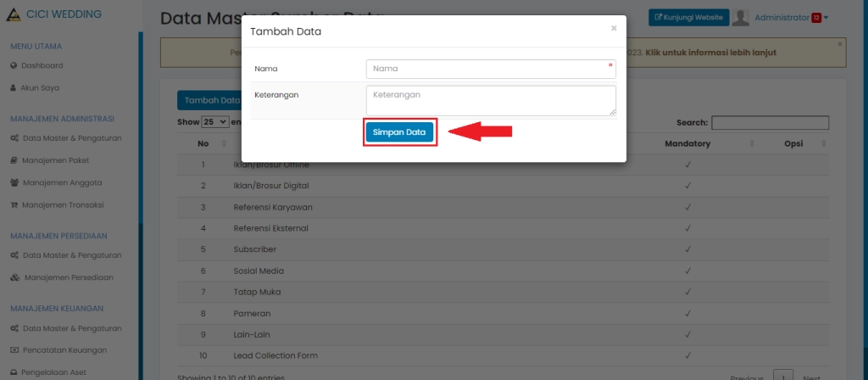868x380 pixels.
Task: Click the Manajemen Anggota people icon
Action: [14, 182]
